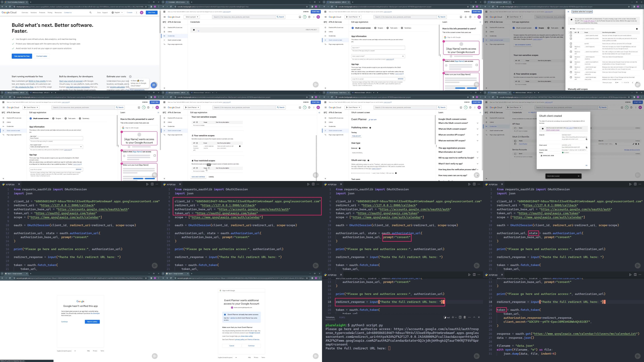Screen dimensions: 644x362
Task: Click help icon beside Publishing status
Action: [370, 128]
